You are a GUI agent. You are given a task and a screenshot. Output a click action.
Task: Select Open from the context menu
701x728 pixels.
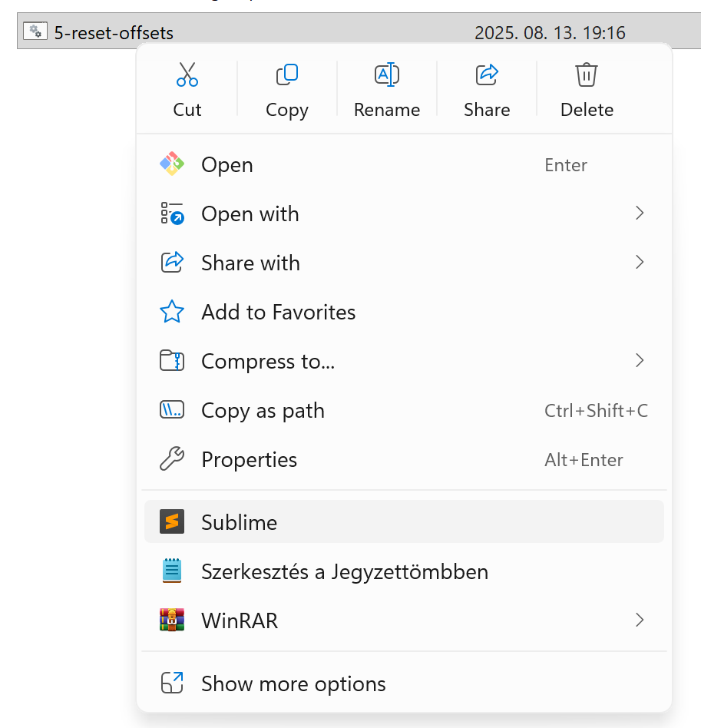point(227,165)
